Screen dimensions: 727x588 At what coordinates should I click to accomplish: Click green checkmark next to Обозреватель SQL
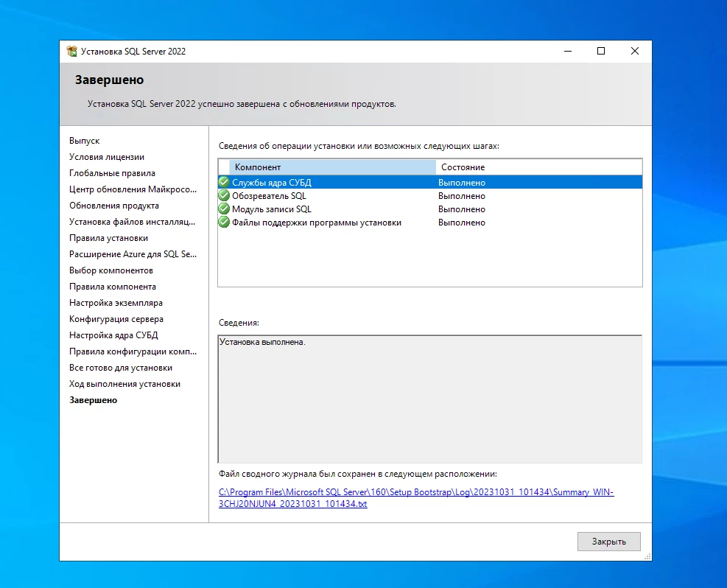[x=224, y=195]
